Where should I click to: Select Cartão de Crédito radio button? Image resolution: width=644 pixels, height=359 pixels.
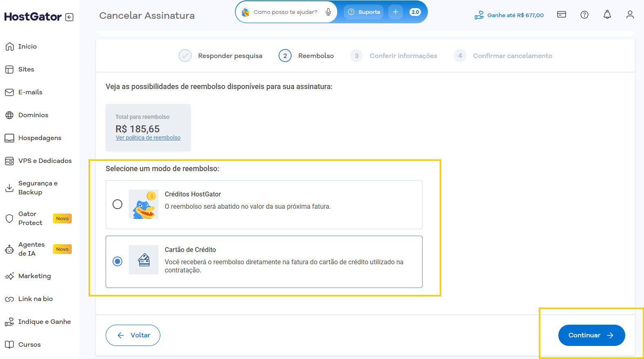coord(117,261)
